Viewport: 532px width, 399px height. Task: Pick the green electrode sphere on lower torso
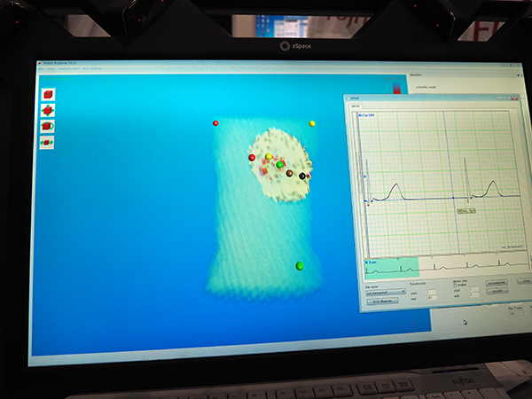click(300, 265)
